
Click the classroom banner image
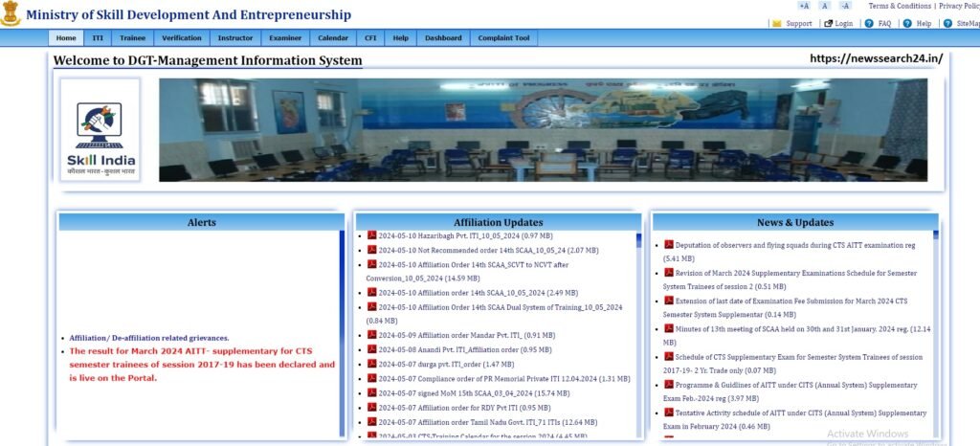pos(543,130)
